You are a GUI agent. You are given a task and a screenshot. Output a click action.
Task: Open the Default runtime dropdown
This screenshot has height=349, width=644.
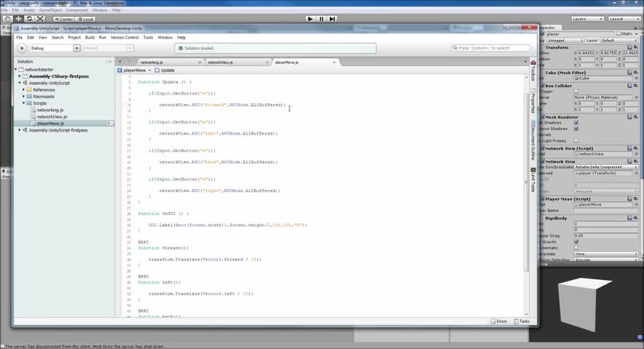click(129, 48)
